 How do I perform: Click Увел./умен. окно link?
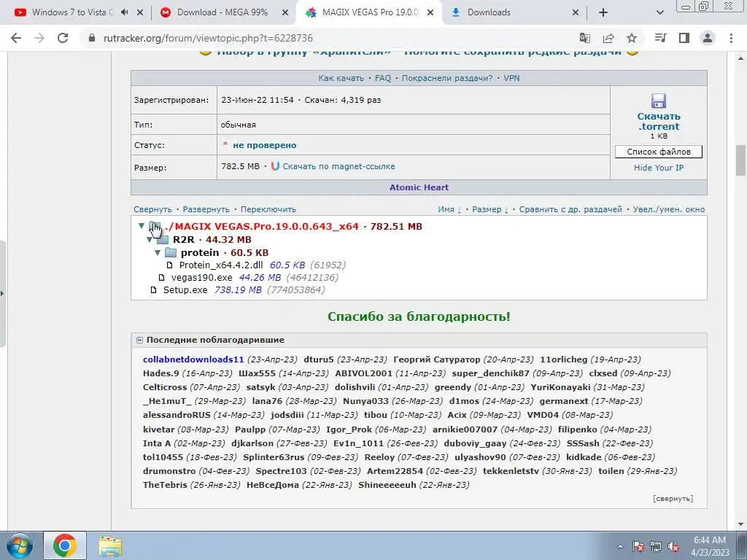(x=669, y=209)
